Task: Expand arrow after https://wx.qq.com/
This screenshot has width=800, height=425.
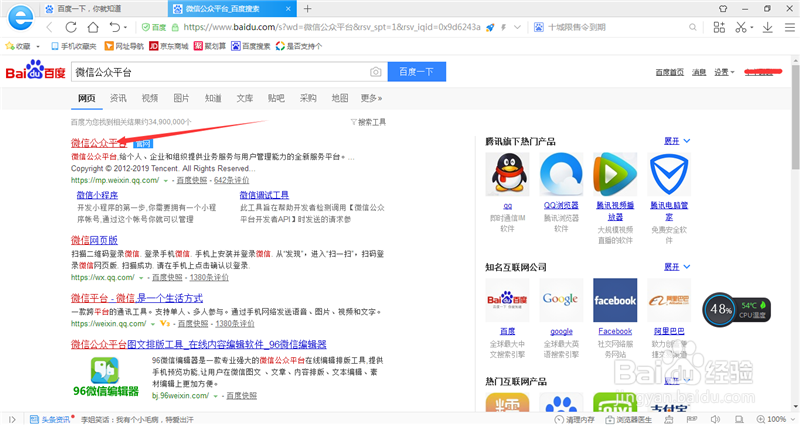Action: [141, 278]
